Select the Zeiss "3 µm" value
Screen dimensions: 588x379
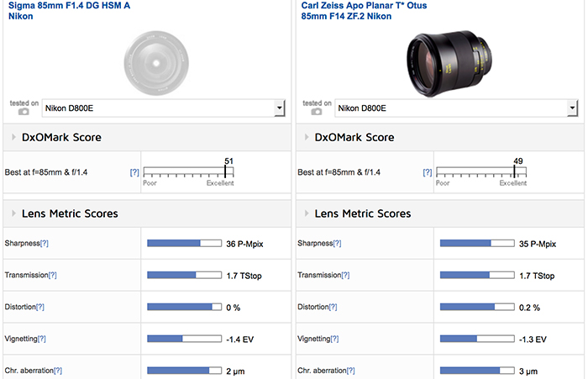tap(528, 371)
